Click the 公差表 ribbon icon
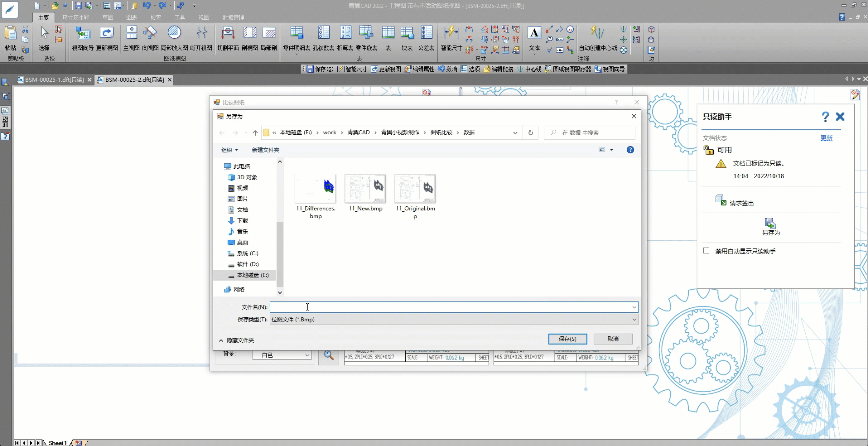 pyautogui.click(x=426, y=38)
